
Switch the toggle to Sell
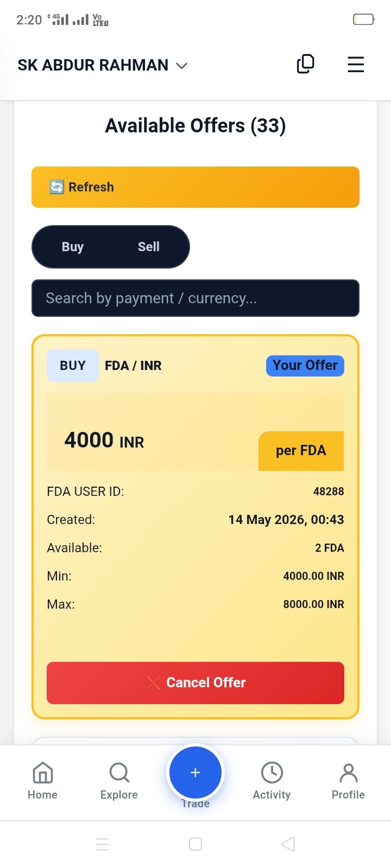[x=148, y=247]
